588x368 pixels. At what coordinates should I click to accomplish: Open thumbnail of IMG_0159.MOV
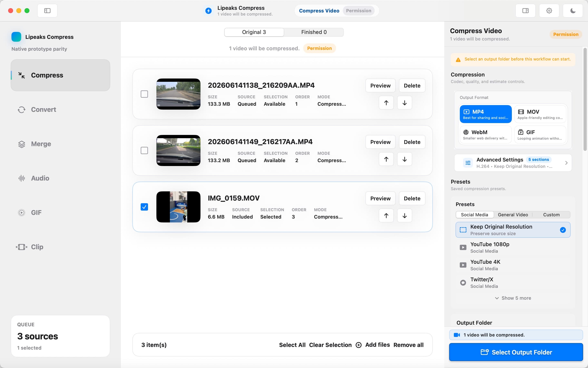pos(178,207)
